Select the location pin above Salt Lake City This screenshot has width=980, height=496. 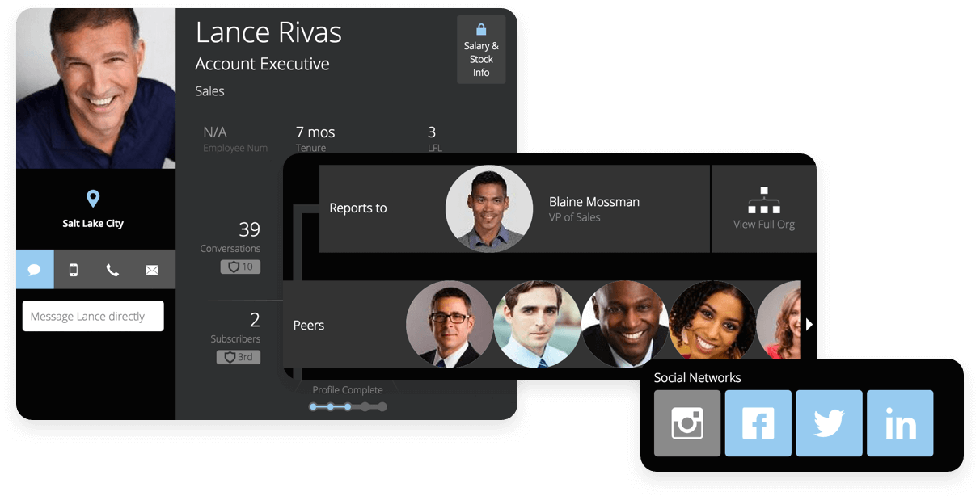(92, 197)
